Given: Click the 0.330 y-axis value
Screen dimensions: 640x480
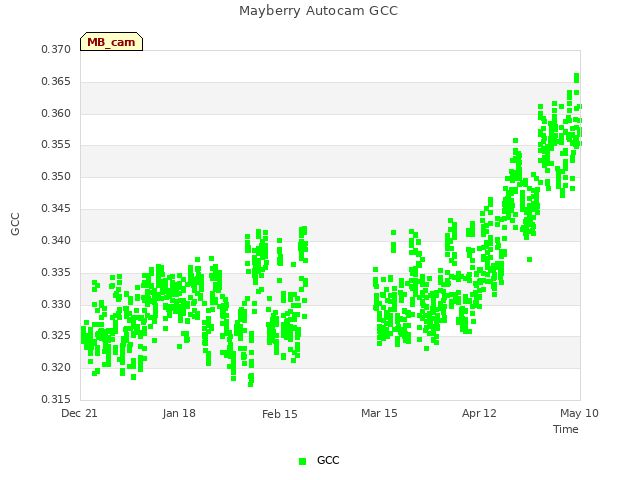Looking at the screenshot, I should pyautogui.click(x=56, y=304).
